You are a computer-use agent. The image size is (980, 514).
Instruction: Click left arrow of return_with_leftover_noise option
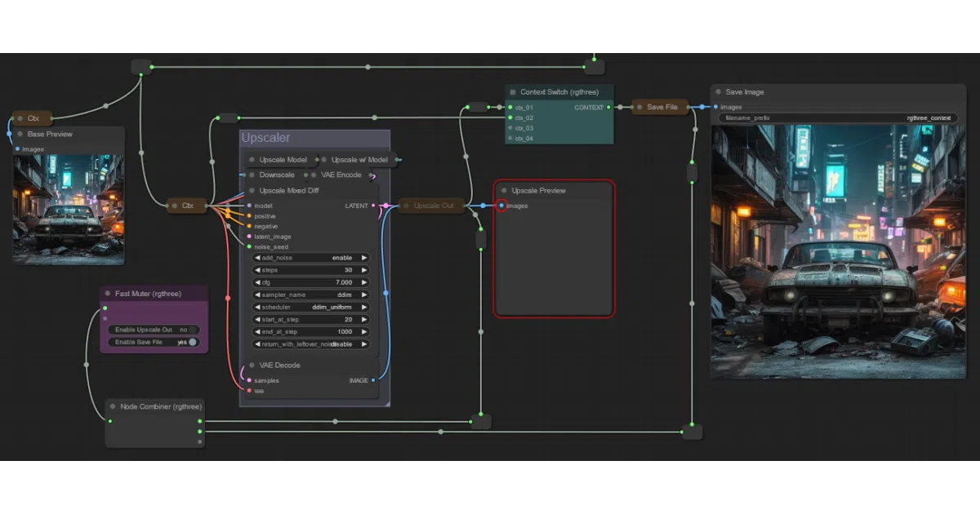(258, 344)
